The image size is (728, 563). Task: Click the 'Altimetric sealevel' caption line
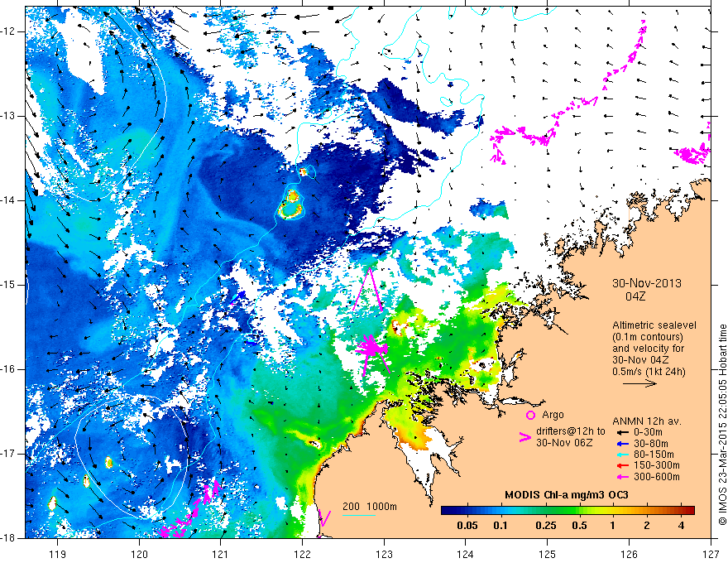tap(654, 325)
